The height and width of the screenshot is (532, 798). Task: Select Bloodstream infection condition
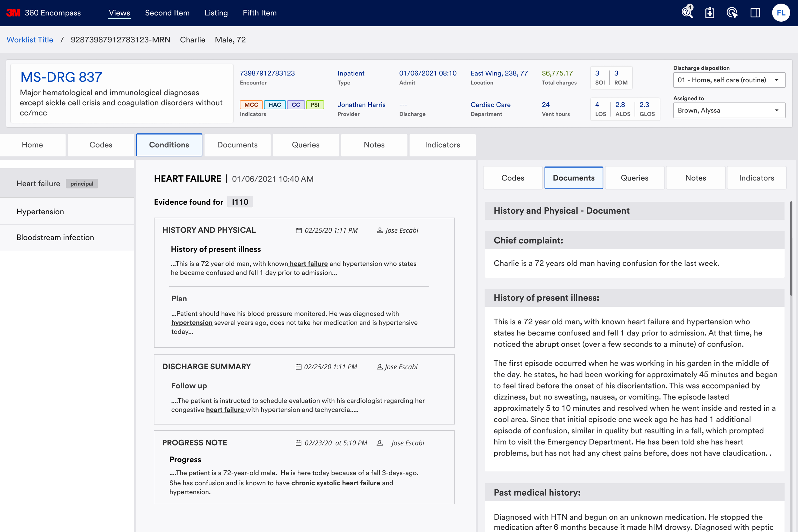[x=55, y=238]
